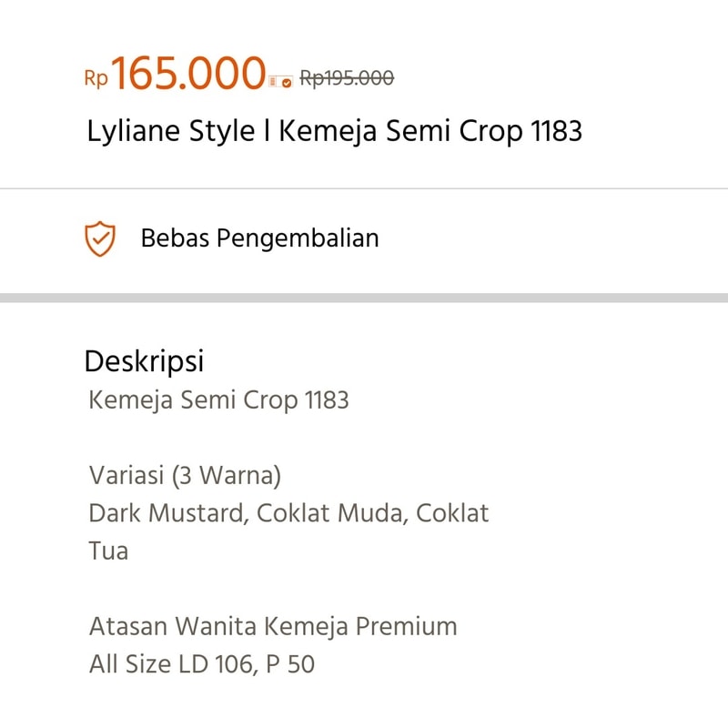Viewport: 728px width, 728px height.
Task: Tap the word Premium in the description
Action: (406, 626)
